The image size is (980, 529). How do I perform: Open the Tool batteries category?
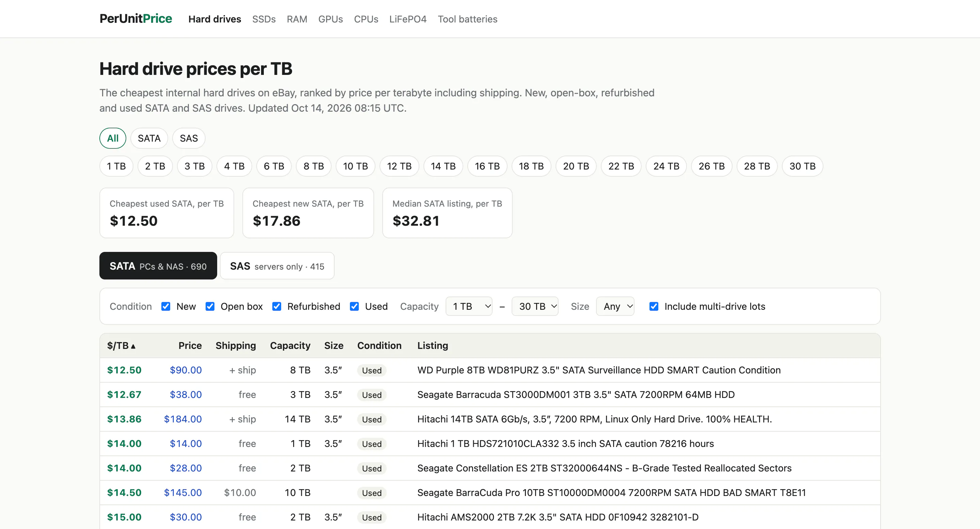[x=467, y=19]
